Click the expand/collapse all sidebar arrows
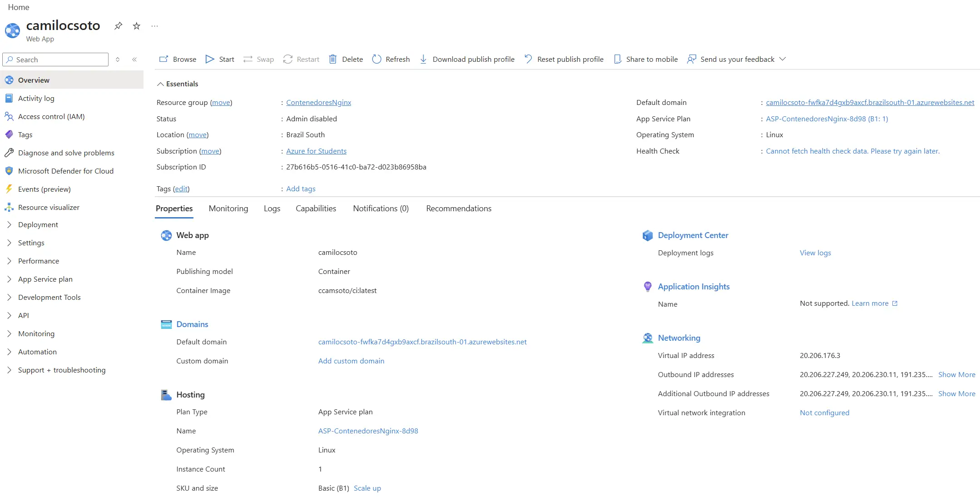Screen dimensions: 980x497 point(118,60)
